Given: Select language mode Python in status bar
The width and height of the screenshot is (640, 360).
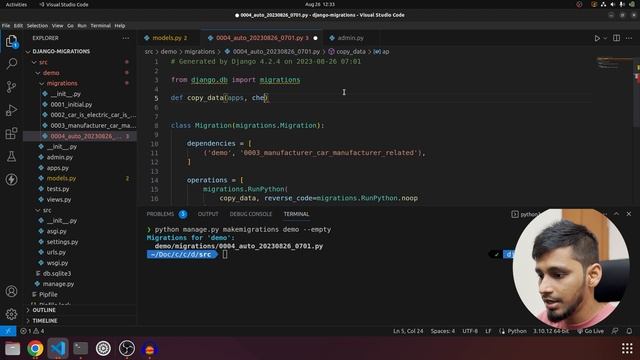Looking at the screenshot, I should pyautogui.click(x=517, y=331).
